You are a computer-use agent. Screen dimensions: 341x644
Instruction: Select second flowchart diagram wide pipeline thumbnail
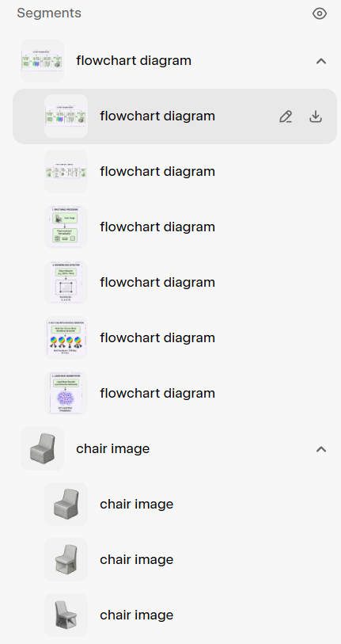coord(66,171)
